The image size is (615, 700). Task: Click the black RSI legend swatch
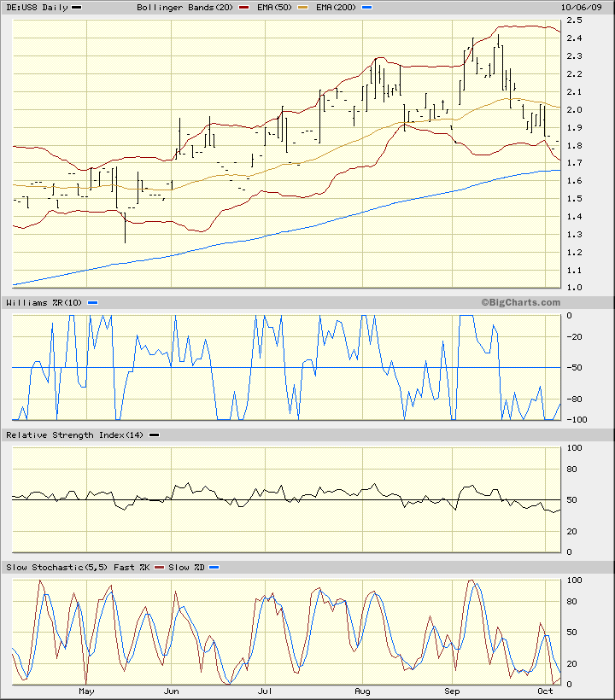coord(154,435)
